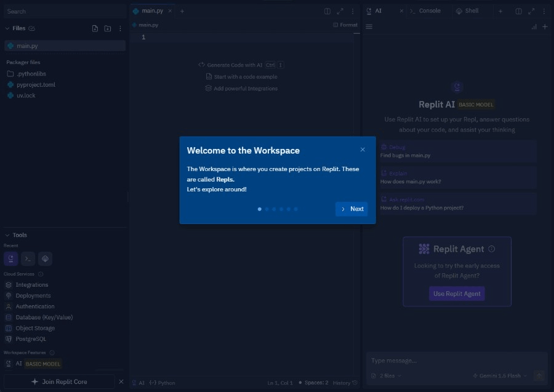Open the Shell tool in Recent tools

point(45,258)
